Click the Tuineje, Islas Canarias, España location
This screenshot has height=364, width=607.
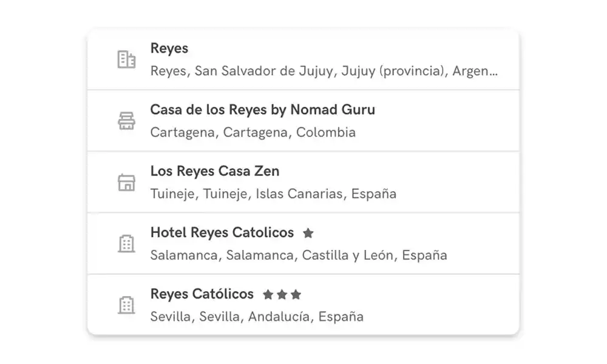tap(273, 194)
